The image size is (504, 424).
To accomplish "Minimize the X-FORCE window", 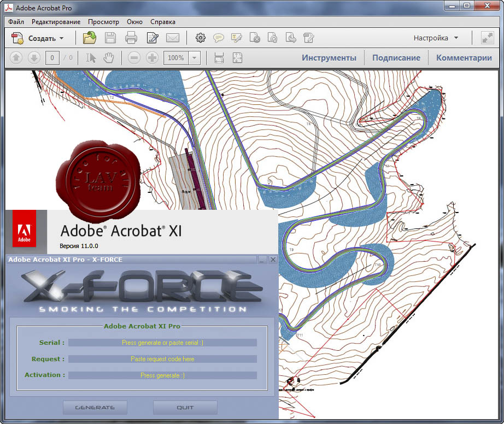I will tap(262, 260).
